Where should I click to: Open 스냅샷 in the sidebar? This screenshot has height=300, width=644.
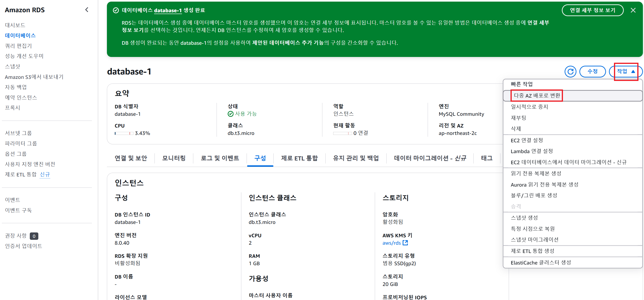(x=12, y=66)
